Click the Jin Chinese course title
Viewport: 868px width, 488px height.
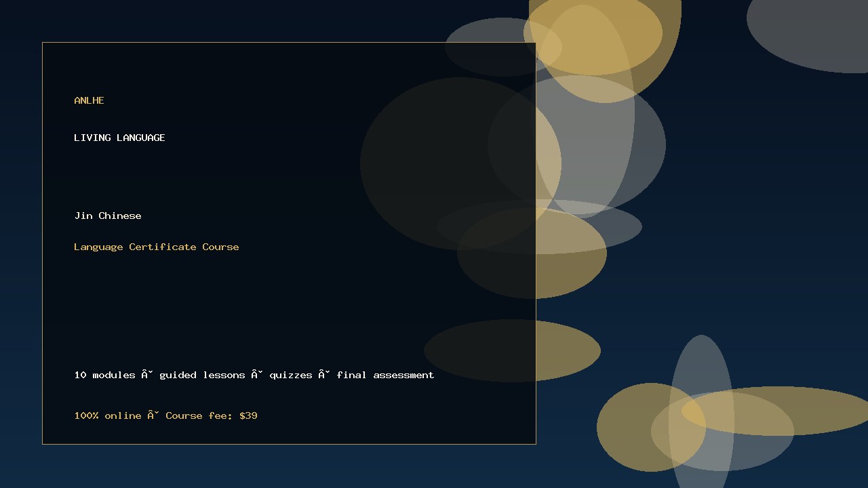pyautogui.click(x=108, y=216)
